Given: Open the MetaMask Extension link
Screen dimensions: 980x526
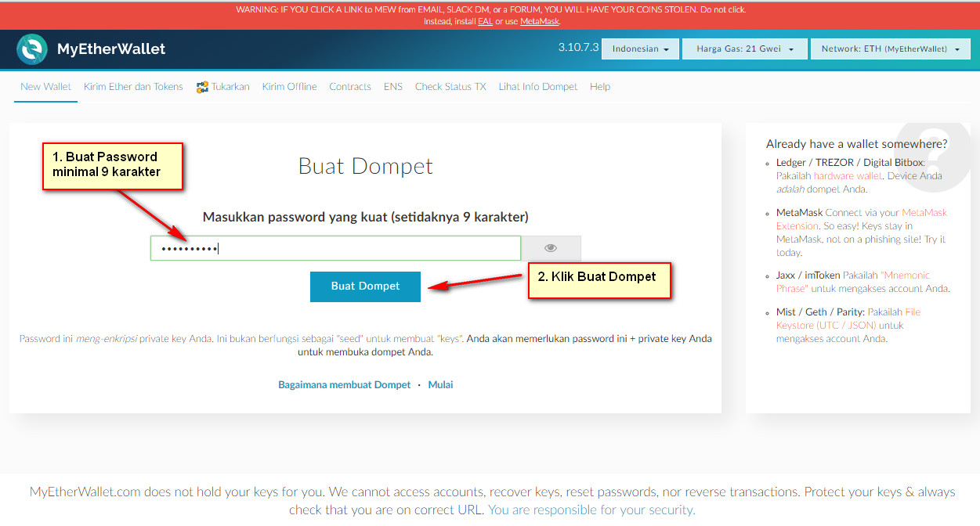Looking at the screenshot, I should coord(862,218).
